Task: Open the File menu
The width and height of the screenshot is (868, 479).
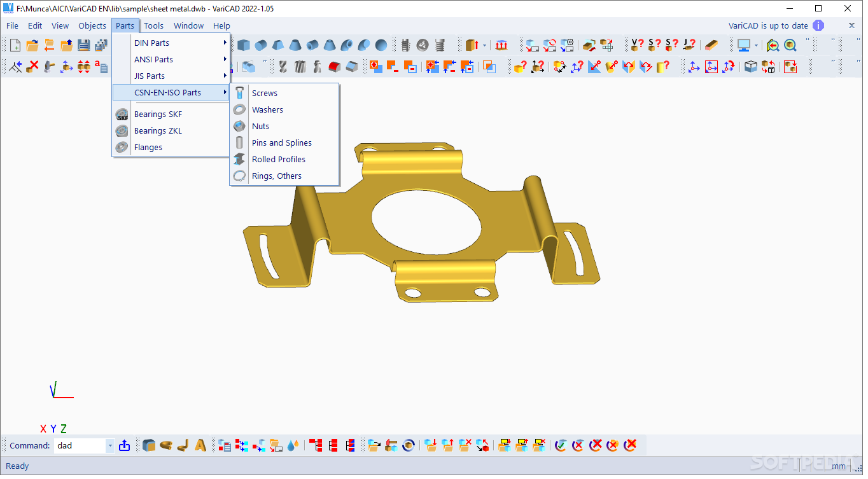Action: 13,25
